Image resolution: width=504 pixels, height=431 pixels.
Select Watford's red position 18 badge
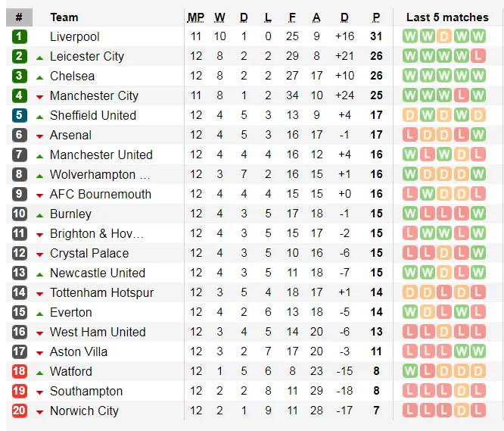pyautogui.click(x=19, y=371)
